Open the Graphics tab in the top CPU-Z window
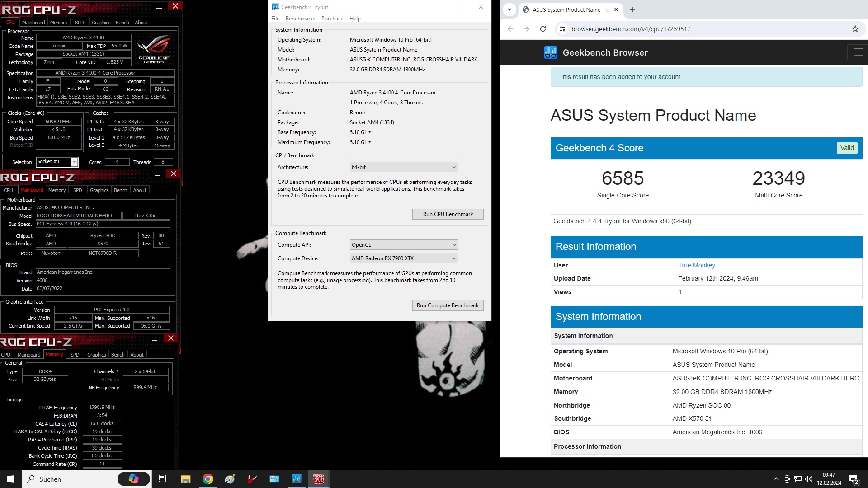 coord(101,23)
